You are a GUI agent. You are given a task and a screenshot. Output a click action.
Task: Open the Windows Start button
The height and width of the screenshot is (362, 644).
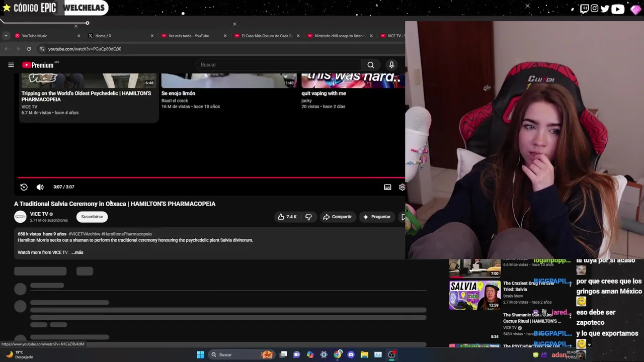click(200, 354)
